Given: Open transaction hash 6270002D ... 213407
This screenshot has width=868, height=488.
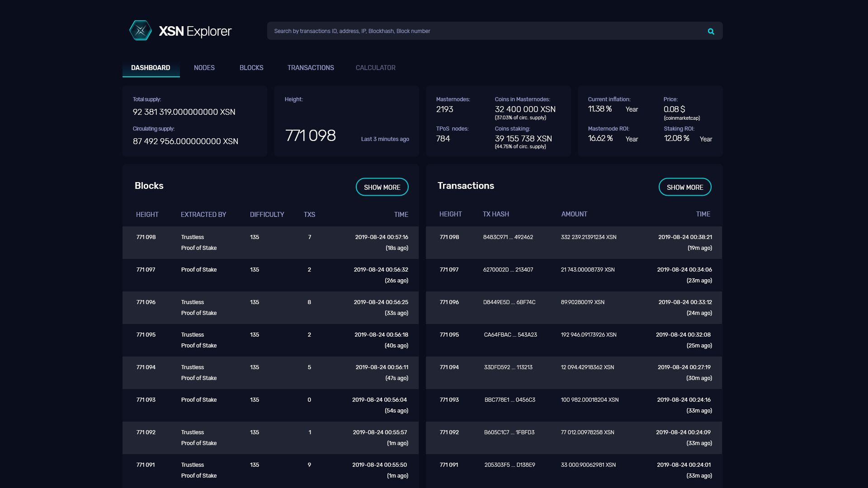Looking at the screenshot, I should point(508,270).
